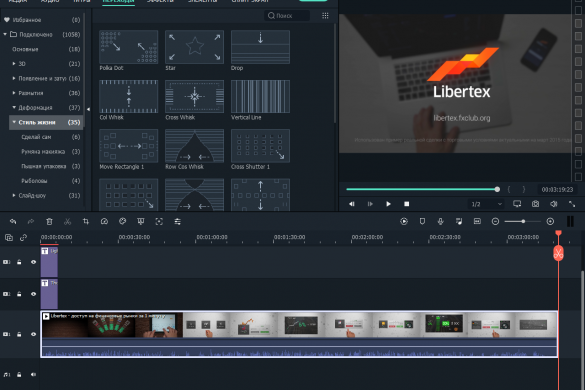
Task: Click the snapshot camera icon
Action: click(x=535, y=204)
